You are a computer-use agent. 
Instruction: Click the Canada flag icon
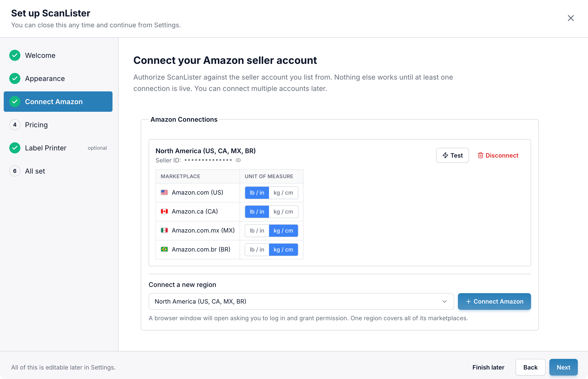[164, 211]
